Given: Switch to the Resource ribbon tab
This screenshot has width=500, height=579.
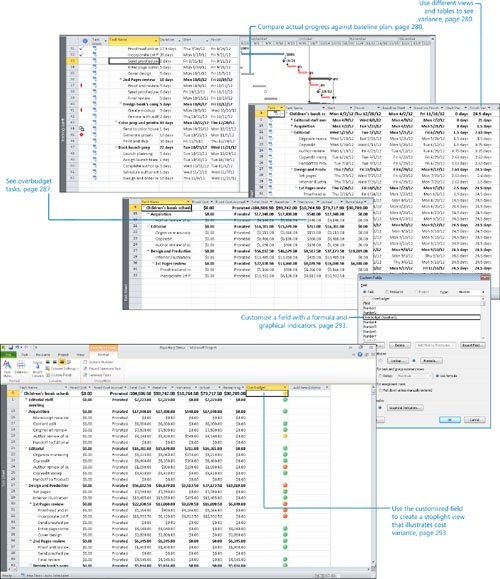Looking at the screenshot, I should click(x=43, y=354).
